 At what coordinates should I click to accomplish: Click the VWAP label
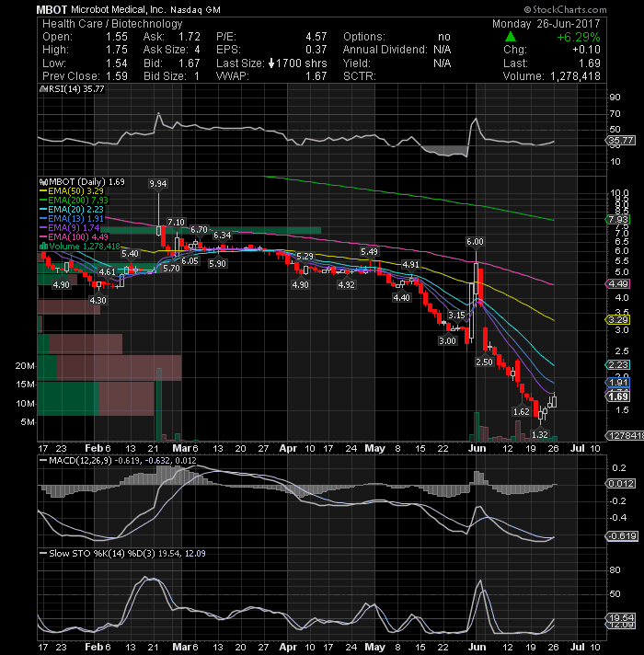232,76
